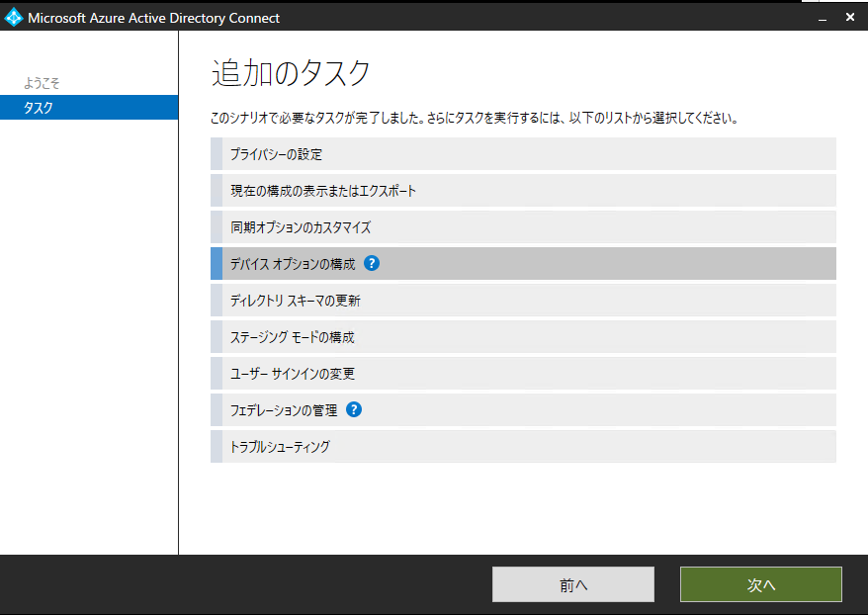Click the 追加のタスク heading

291,73
